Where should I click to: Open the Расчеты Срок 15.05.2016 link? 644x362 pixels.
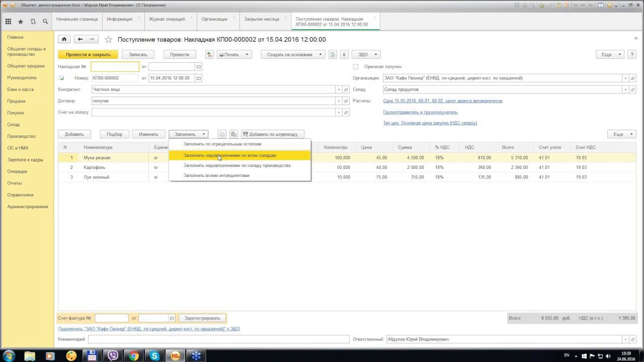coord(443,101)
